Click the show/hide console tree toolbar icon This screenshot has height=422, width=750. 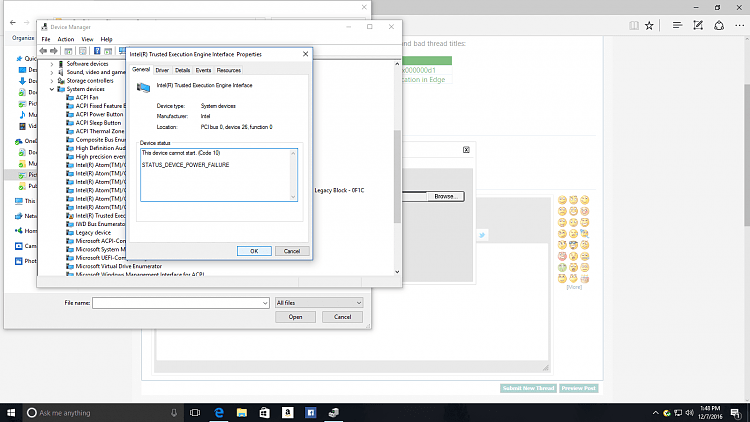click(68, 51)
